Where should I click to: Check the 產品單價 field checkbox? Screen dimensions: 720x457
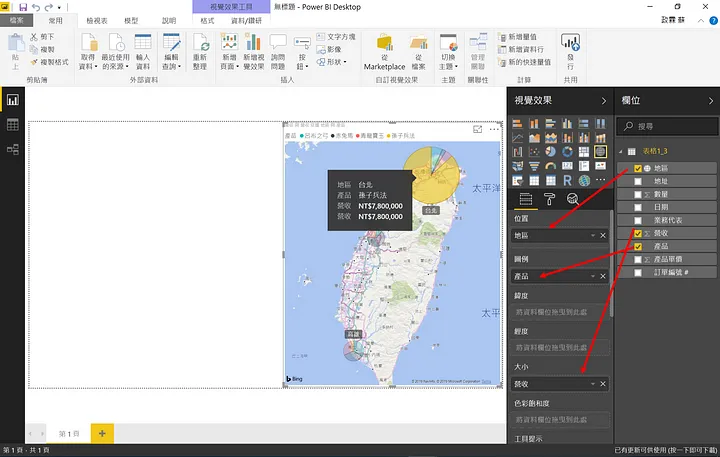638,260
